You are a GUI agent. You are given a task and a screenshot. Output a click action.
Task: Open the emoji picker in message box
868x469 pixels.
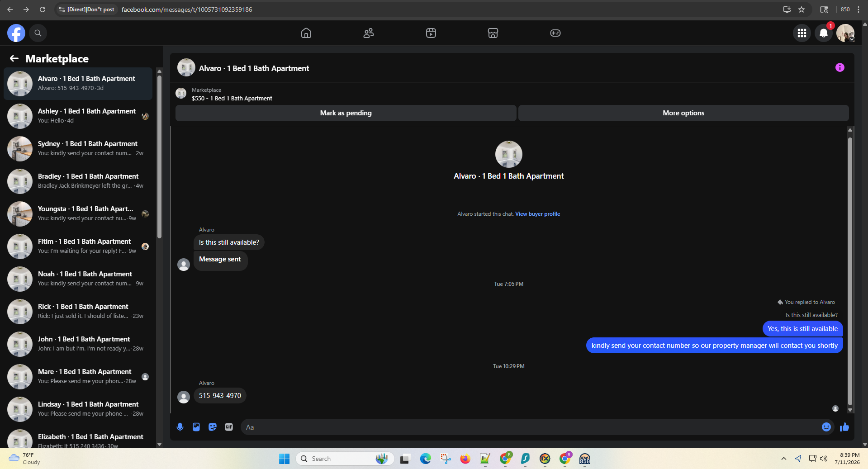click(826, 427)
